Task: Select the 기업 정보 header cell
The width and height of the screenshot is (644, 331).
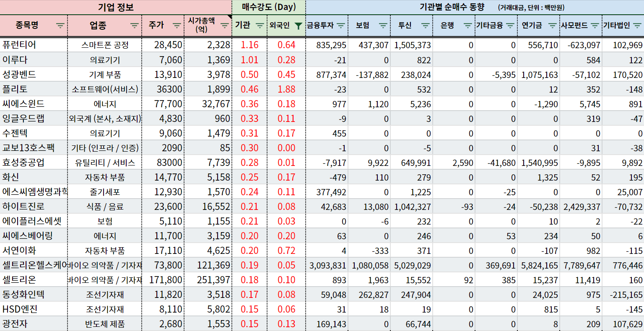Action: 116,7
